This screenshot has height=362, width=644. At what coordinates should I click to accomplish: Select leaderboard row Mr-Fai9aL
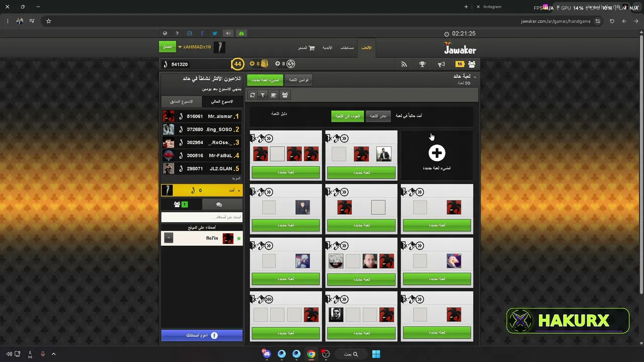[202, 155]
